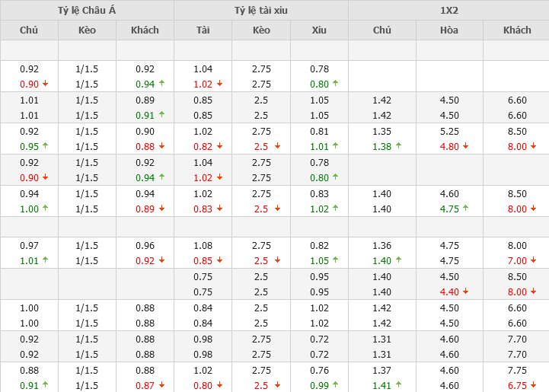Click the red down arrow beside 0.89
This screenshot has height=392, width=549.
pyautogui.click(x=161, y=209)
